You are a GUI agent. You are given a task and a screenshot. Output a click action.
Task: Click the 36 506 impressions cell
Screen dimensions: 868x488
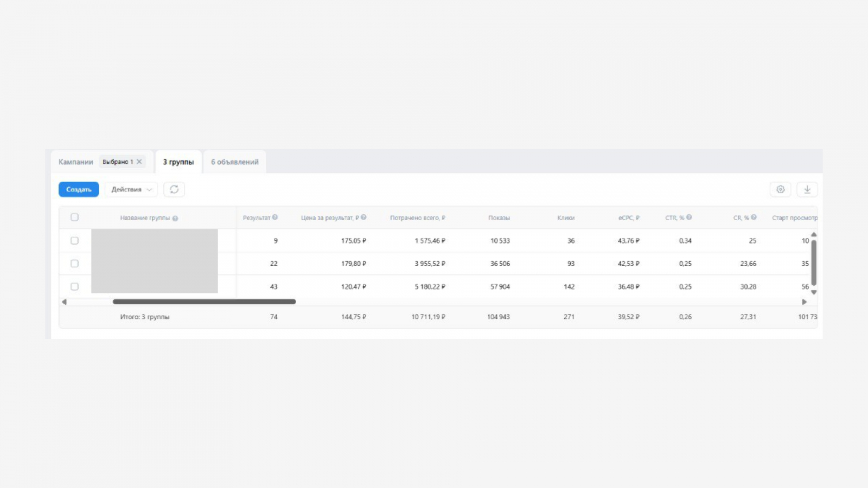500,264
